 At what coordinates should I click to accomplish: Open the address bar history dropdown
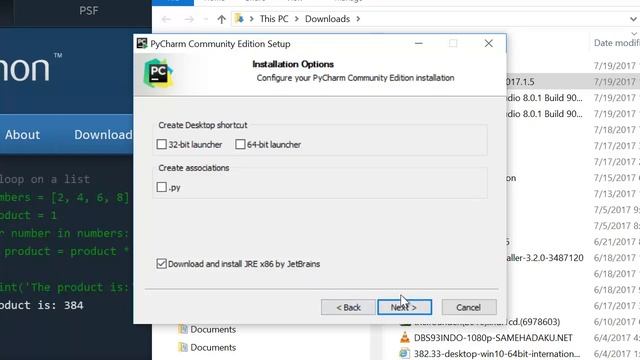pyautogui.click(x=633, y=19)
